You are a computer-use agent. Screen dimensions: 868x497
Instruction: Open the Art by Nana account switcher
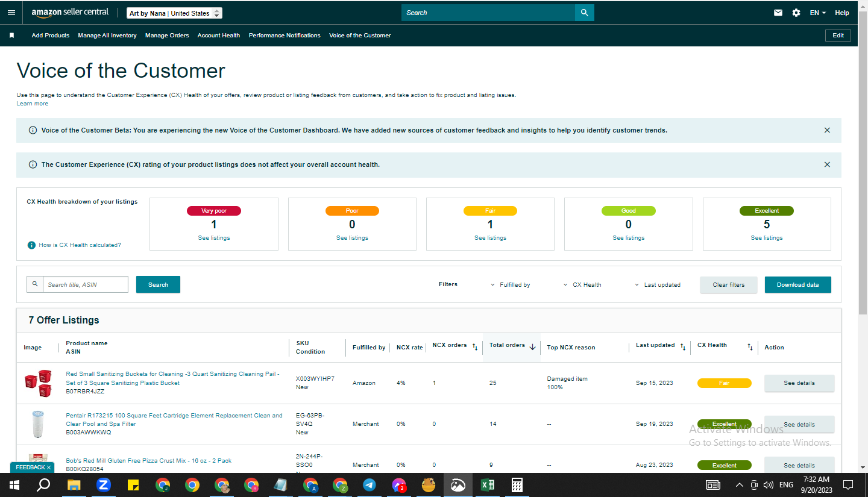(x=175, y=13)
